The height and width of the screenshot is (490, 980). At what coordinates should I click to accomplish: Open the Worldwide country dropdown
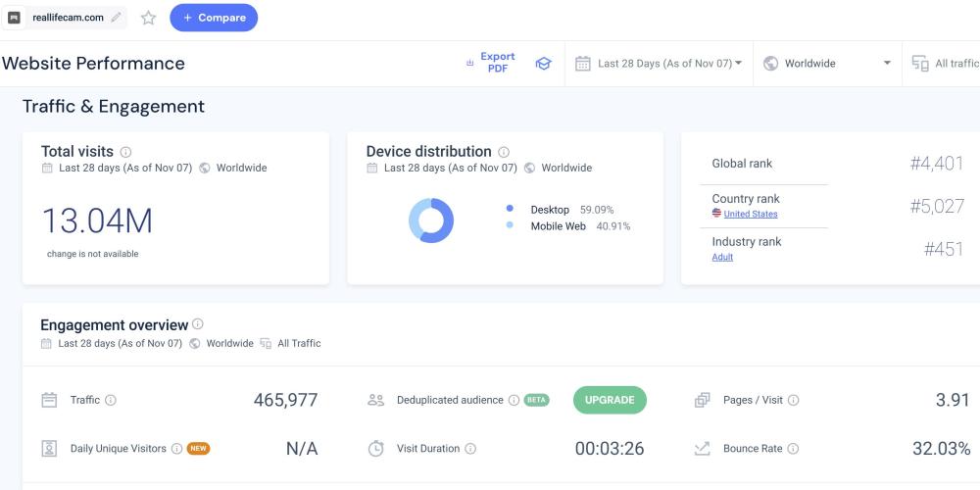(827, 64)
